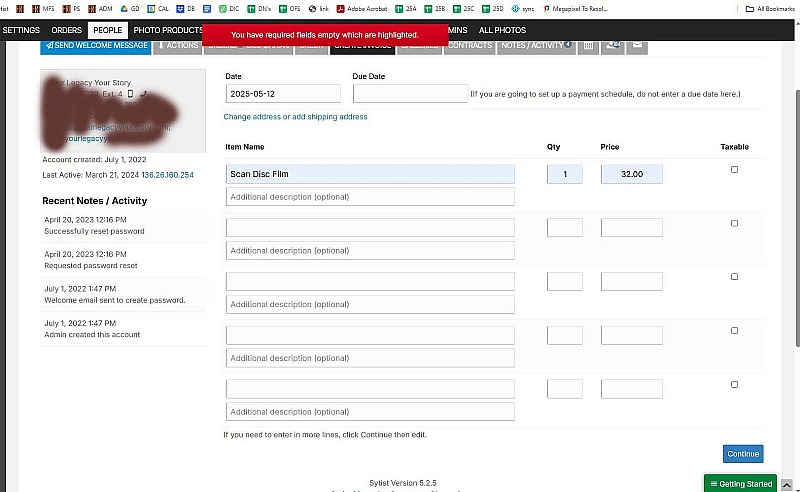800x492 pixels.
Task: Click the Qty field containing 1
Action: [565, 174]
